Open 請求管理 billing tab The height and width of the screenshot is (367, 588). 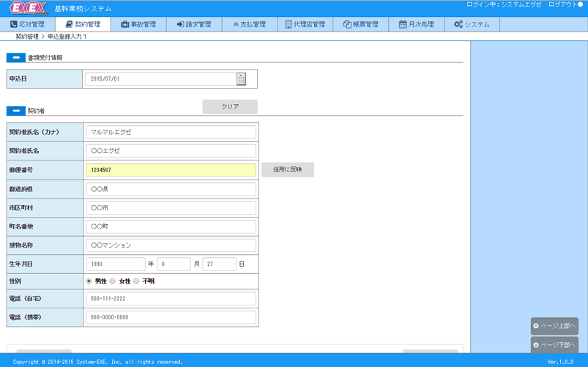pyautogui.click(x=193, y=24)
